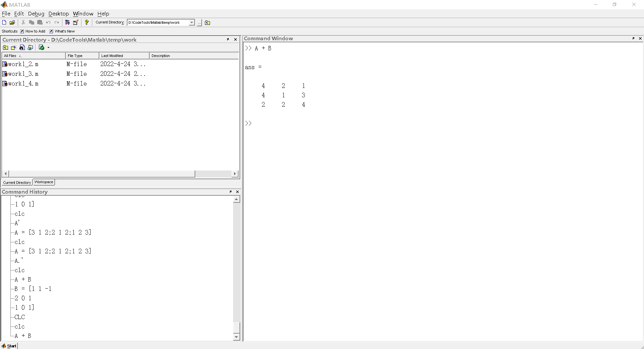Click the Command History scrollbar thumb
The width and height of the screenshot is (644, 349).
236,327
